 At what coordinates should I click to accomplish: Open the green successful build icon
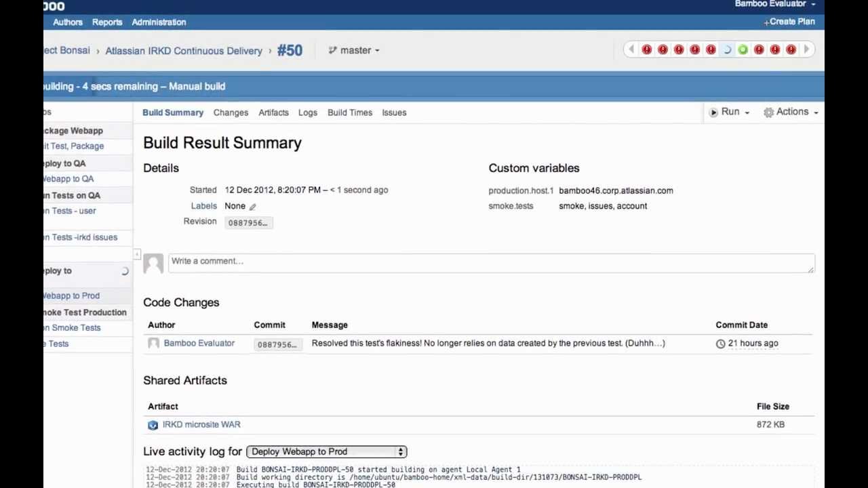tap(743, 49)
